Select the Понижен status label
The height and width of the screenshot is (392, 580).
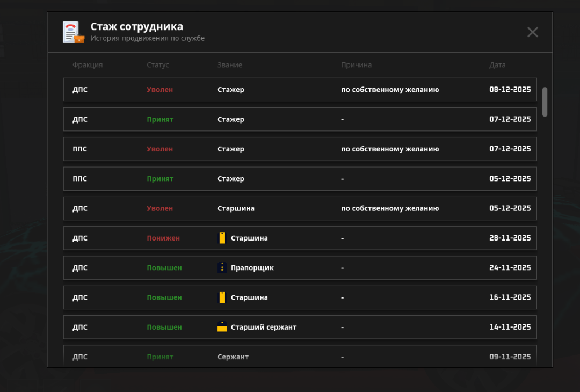[163, 238]
